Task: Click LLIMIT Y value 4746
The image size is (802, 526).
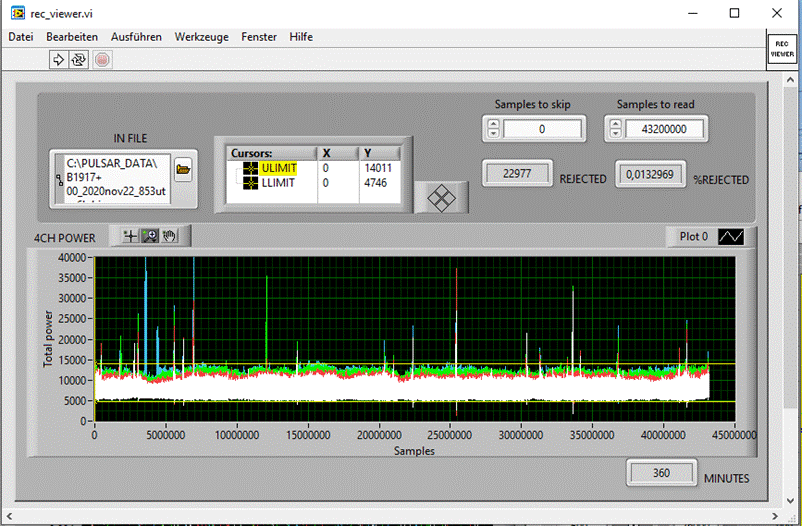Action: (375, 183)
